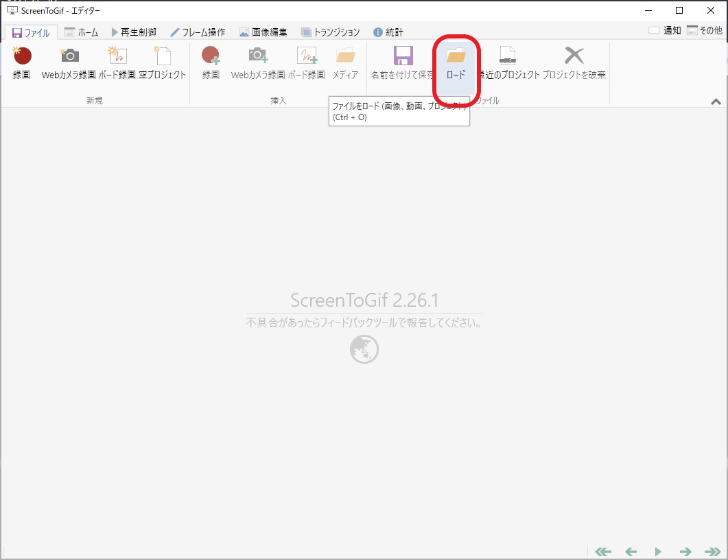Open the 画像編集 image editing tab
This screenshot has width=728, height=560.
coord(265,31)
